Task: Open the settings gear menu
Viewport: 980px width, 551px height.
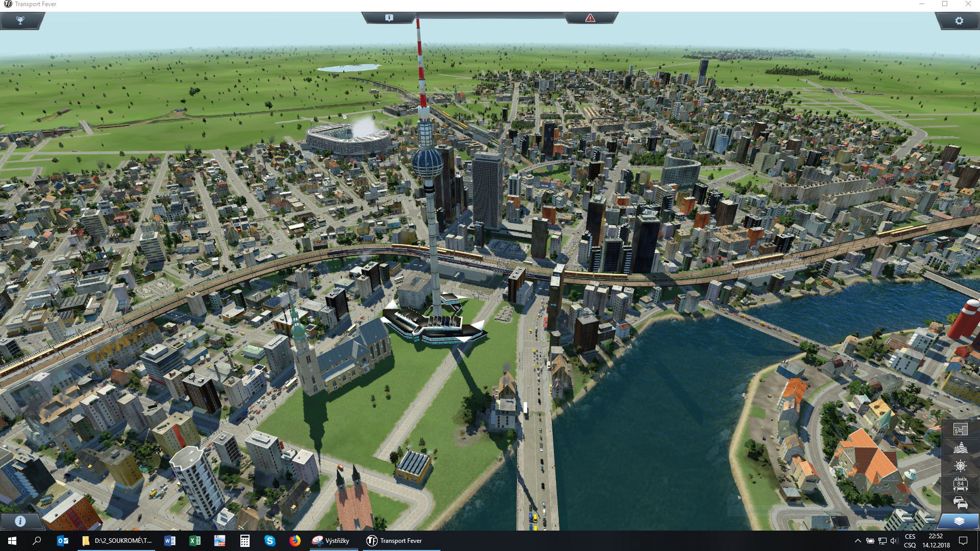Action: click(x=959, y=20)
